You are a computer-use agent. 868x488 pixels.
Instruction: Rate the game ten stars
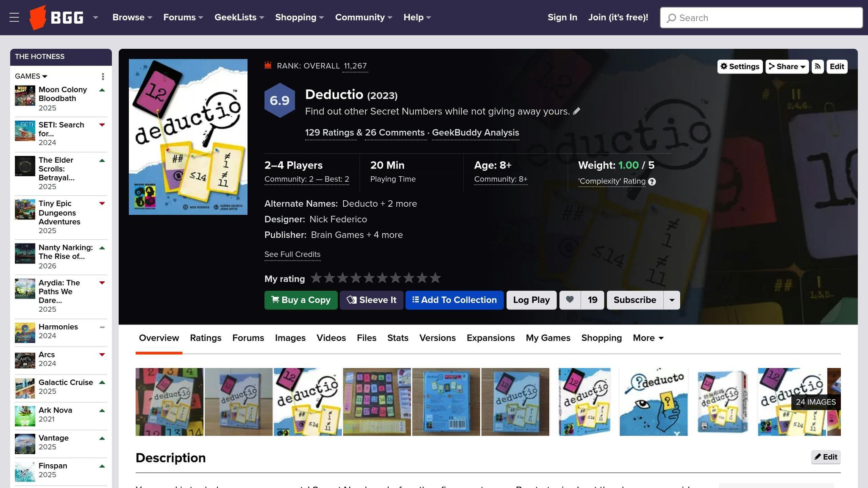click(x=435, y=278)
